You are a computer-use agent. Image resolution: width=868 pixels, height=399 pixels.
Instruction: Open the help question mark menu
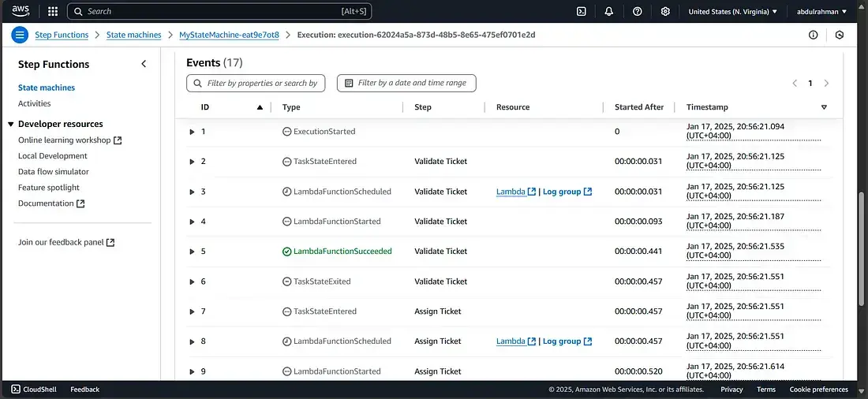tap(637, 11)
